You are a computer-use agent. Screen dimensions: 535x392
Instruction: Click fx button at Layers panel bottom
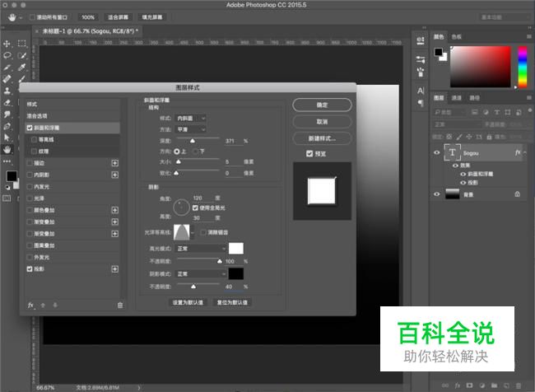point(458,385)
